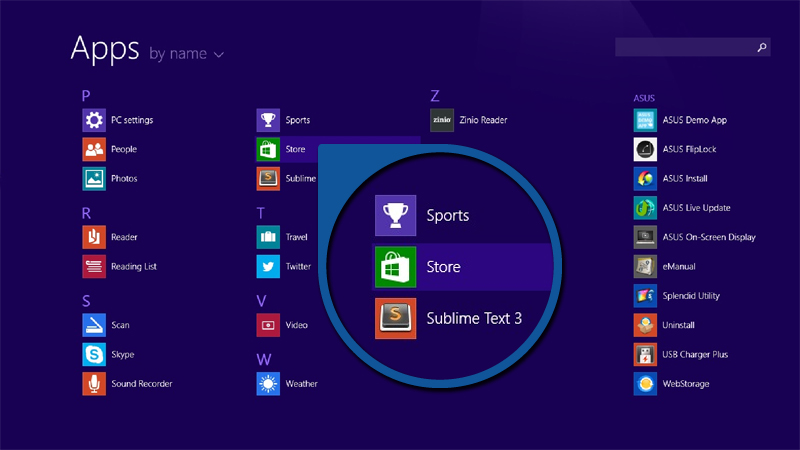Image resolution: width=800 pixels, height=450 pixels.
Task: Open the eManual app
Action: pyautogui.click(x=645, y=266)
